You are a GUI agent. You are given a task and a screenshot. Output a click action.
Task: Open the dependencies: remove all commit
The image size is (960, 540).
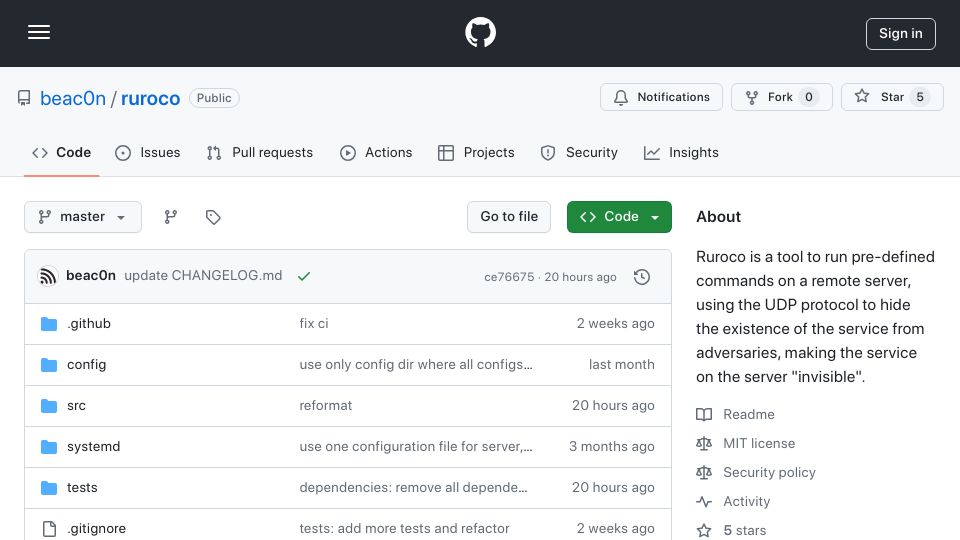(413, 487)
